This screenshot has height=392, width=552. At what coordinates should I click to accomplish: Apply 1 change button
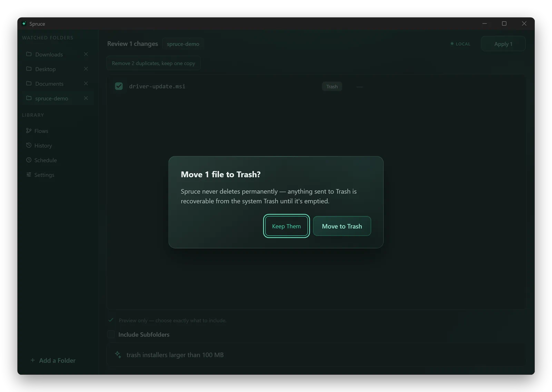(503, 44)
